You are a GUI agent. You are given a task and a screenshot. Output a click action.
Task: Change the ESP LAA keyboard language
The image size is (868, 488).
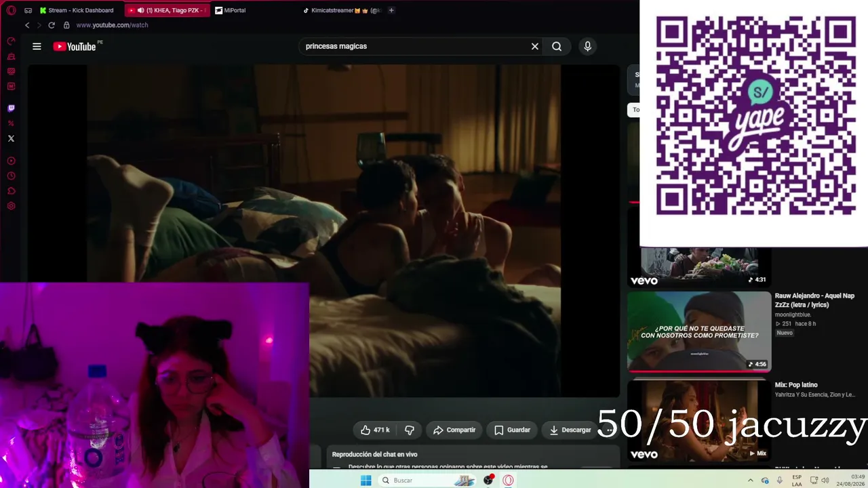coord(797,480)
